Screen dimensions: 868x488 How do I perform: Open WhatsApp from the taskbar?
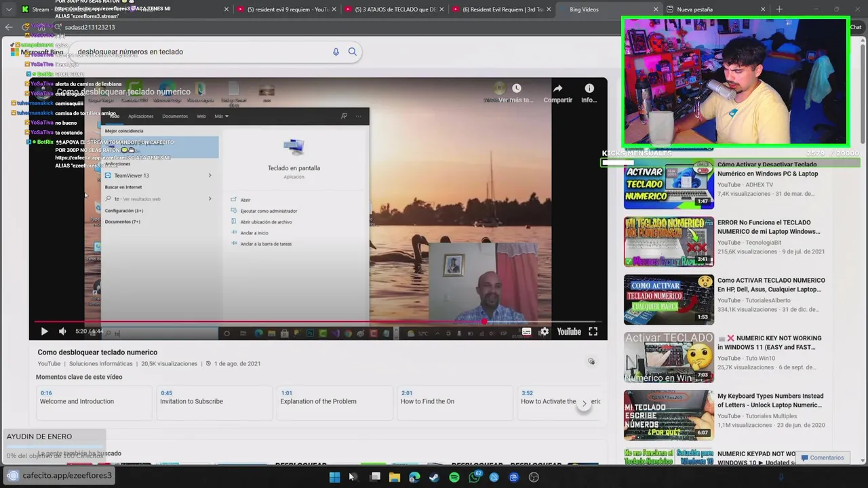474,477
